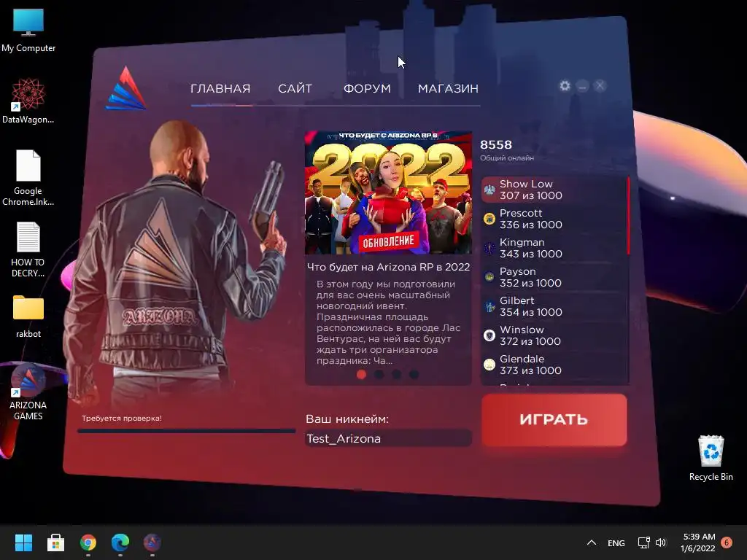This screenshot has height=560, width=747.
Task: Close the Arizona launcher window
Action: [600, 86]
